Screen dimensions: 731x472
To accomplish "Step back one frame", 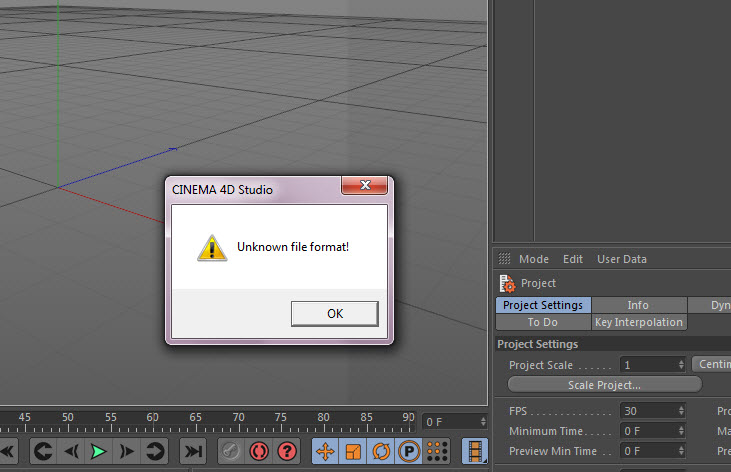I will [71, 451].
